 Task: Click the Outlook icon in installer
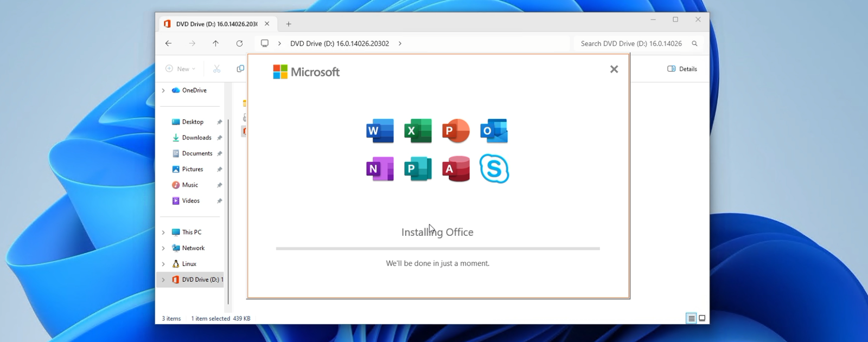click(494, 131)
